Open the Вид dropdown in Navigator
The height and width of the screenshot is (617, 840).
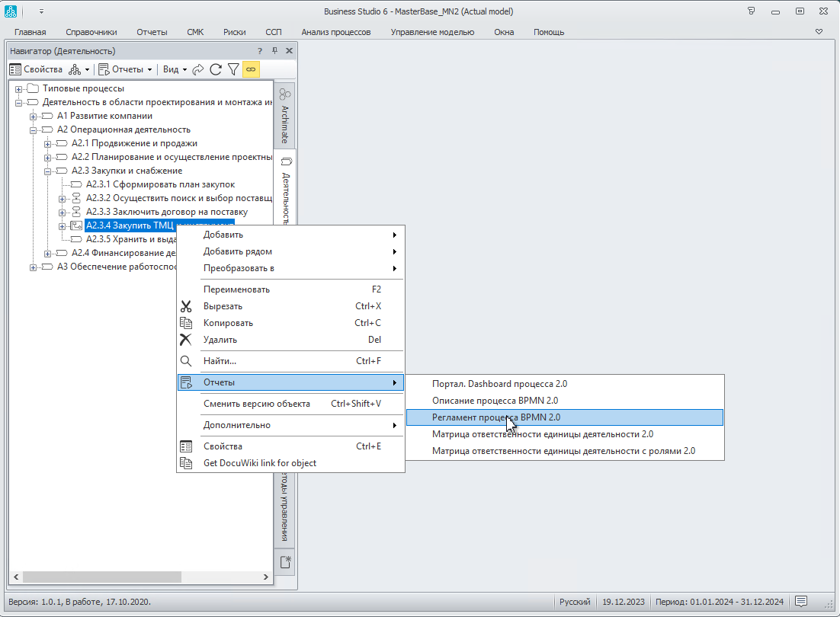tap(175, 69)
